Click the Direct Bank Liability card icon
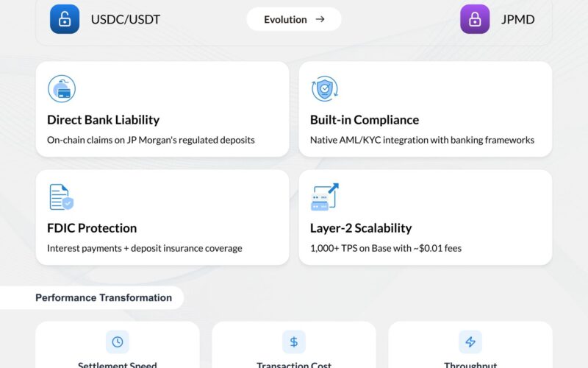The height and width of the screenshot is (368, 588). tap(62, 88)
